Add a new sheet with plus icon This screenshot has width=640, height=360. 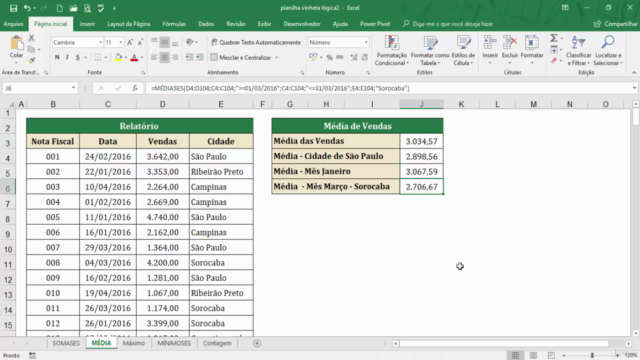(257, 343)
